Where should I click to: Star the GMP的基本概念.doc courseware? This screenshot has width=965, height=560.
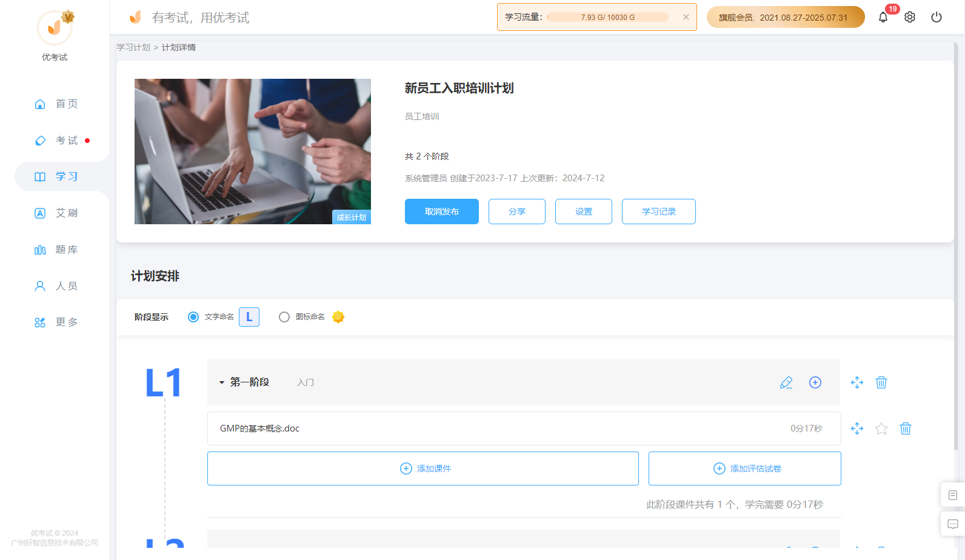click(881, 428)
